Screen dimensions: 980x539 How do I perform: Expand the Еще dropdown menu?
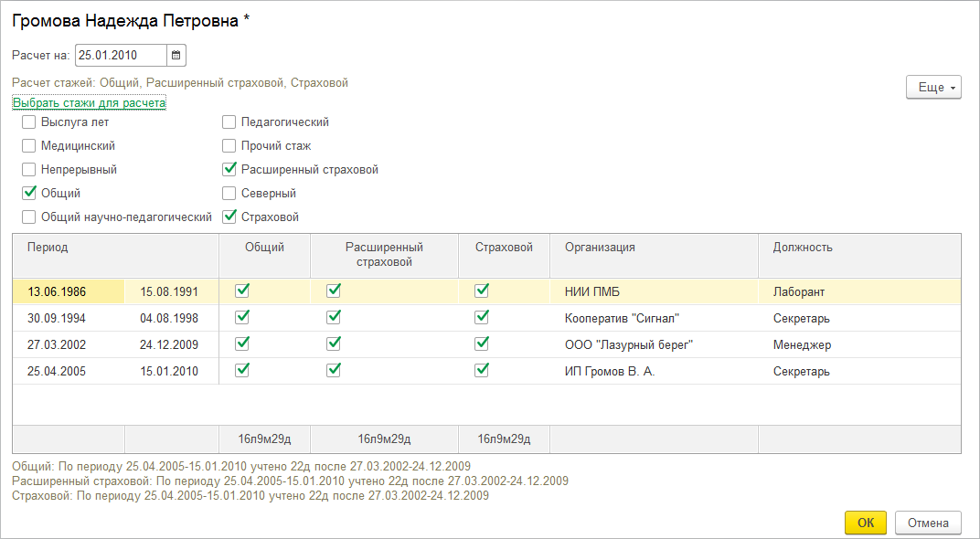[932, 87]
